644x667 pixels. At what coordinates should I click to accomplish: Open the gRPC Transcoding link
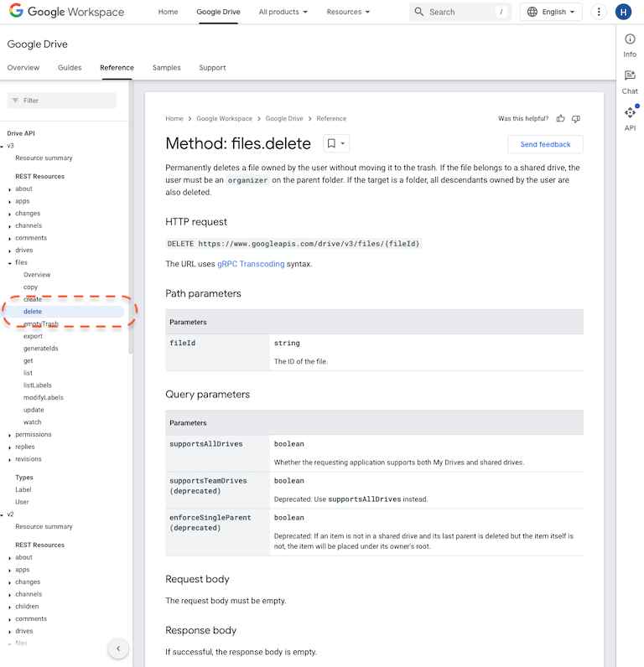[252, 264]
